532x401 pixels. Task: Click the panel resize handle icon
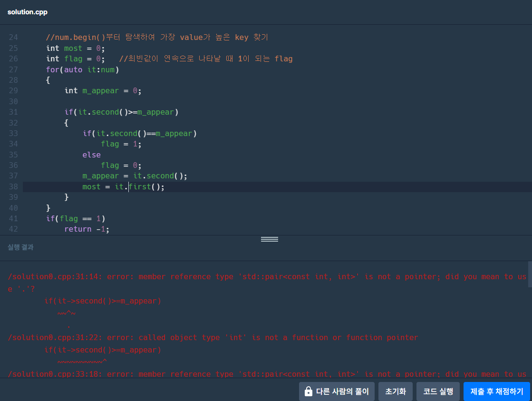(x=269, y=239)
